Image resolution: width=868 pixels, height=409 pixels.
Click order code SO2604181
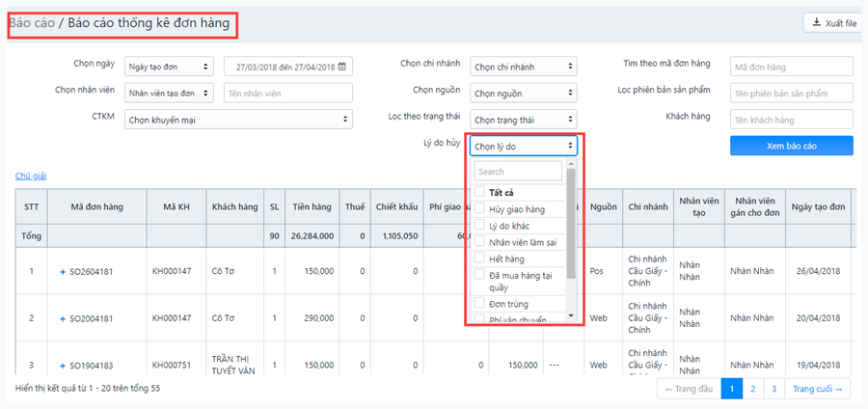(92, 272)
